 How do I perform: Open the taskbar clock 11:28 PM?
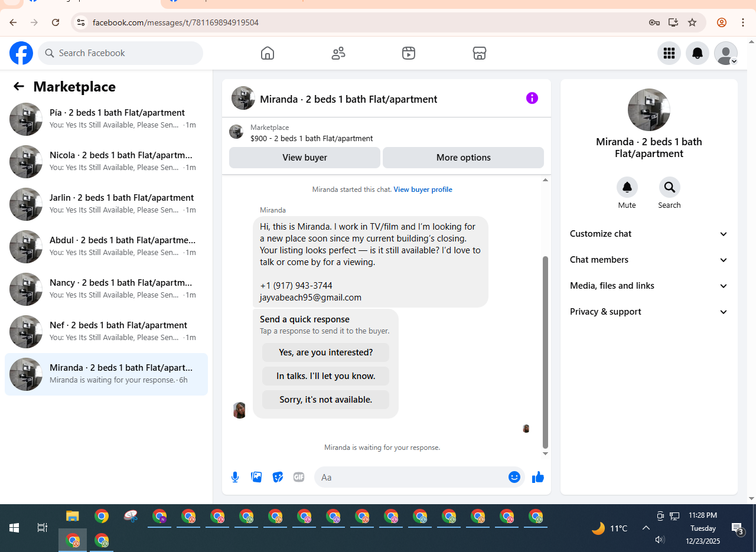[703, 515]
